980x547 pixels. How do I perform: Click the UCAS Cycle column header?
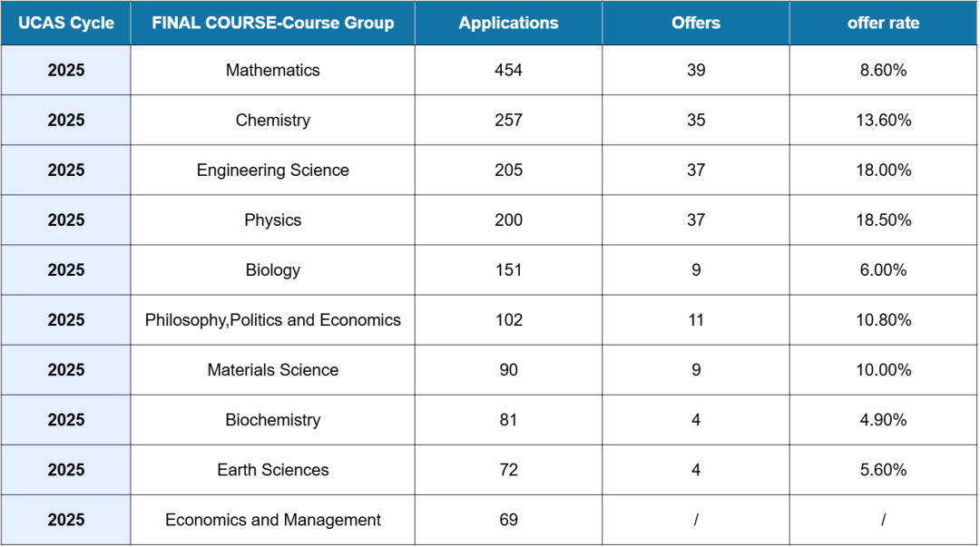click(66, 24)
